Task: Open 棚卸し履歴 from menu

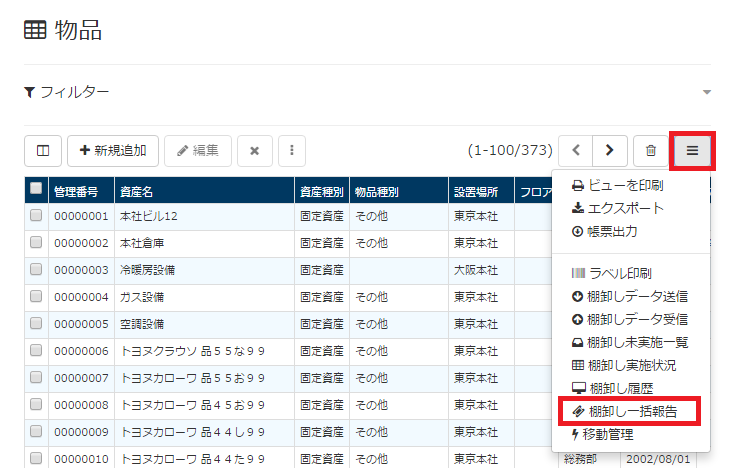Action: [x=612, y=388]
